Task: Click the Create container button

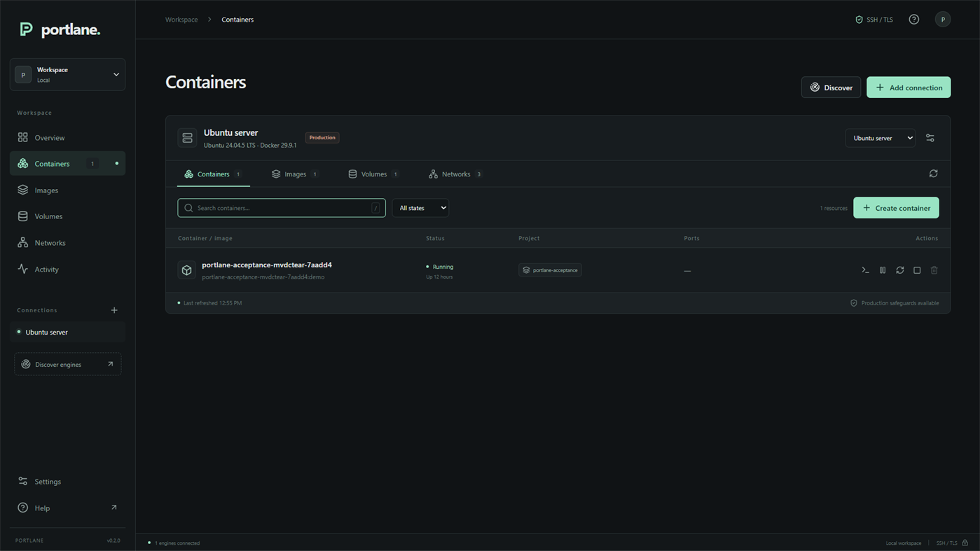Action: coord(896,208)
